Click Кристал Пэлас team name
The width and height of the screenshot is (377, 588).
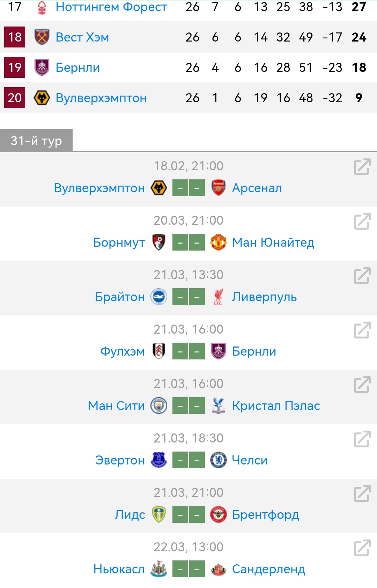coord(276,406)
